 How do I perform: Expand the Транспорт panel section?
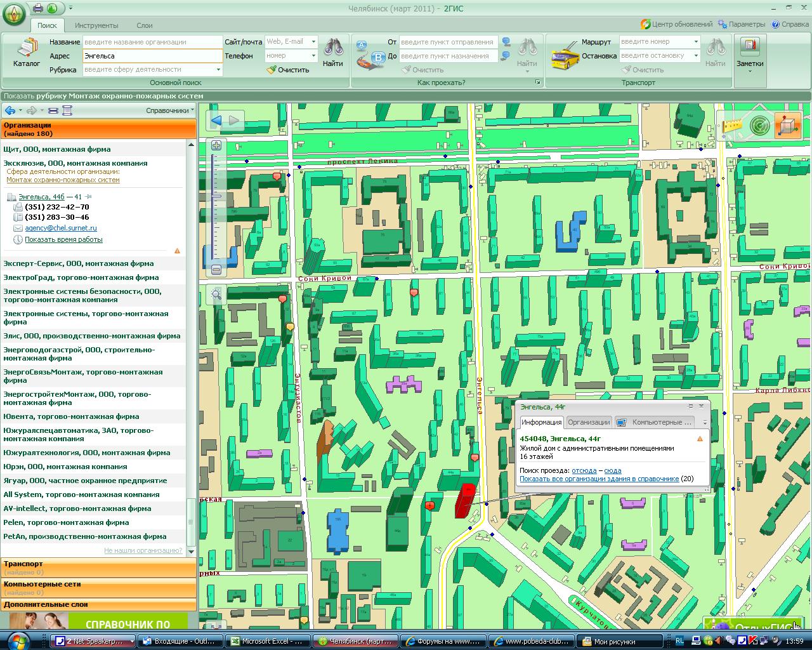98,567
